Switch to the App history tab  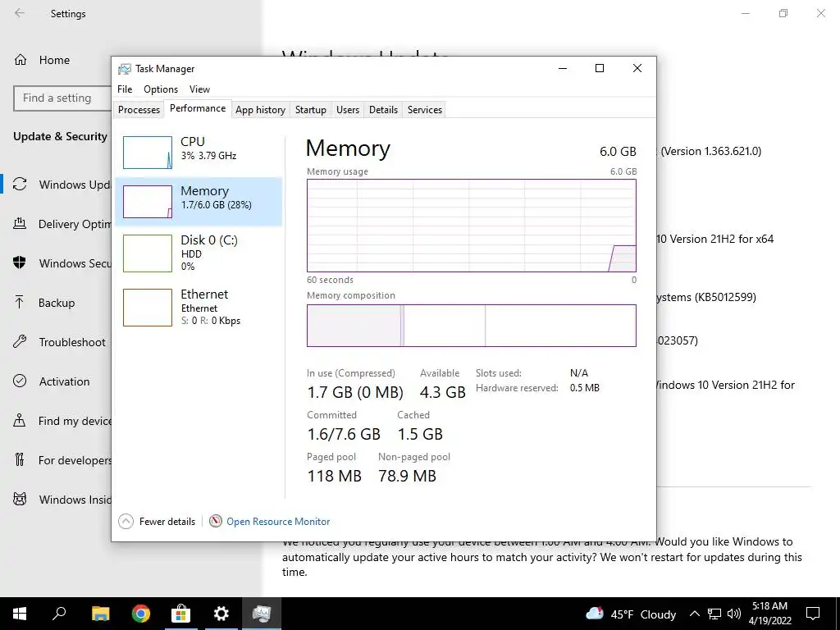click(260, 110)
